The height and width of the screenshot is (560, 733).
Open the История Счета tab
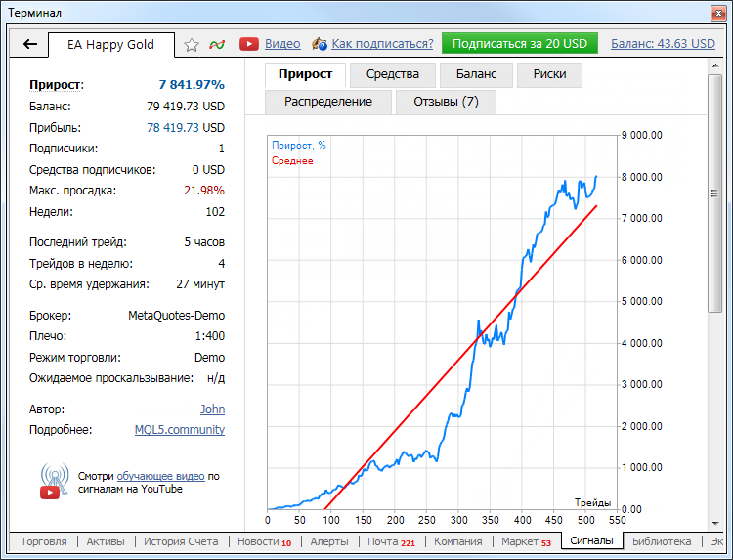(181, 541)
